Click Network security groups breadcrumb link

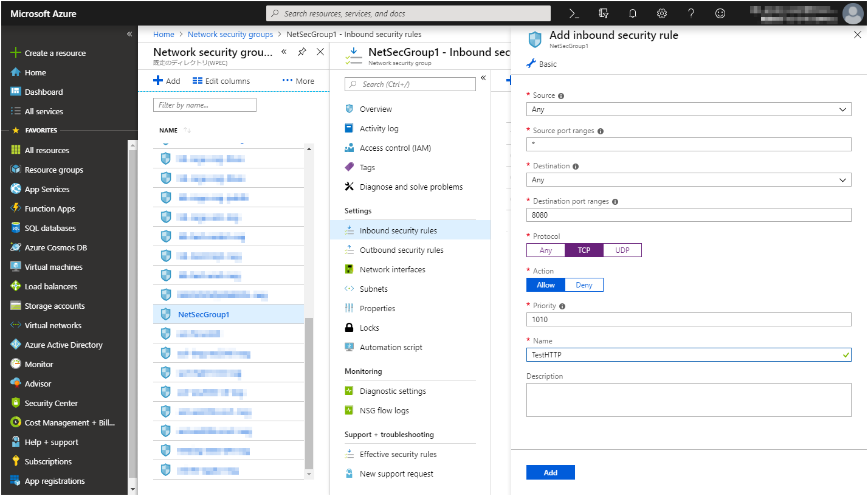(x=230, y=35)
